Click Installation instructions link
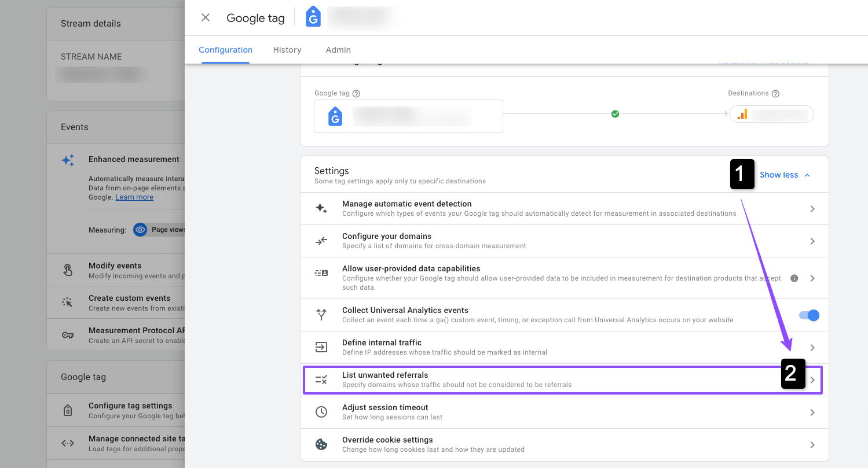This screenshot has height=468, width=868. coord(763,64)
